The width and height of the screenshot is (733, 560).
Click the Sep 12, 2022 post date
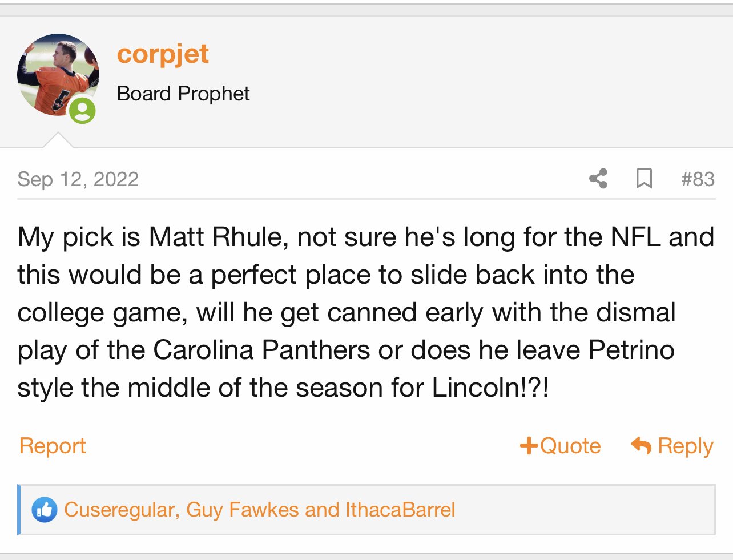coord(78,179)
